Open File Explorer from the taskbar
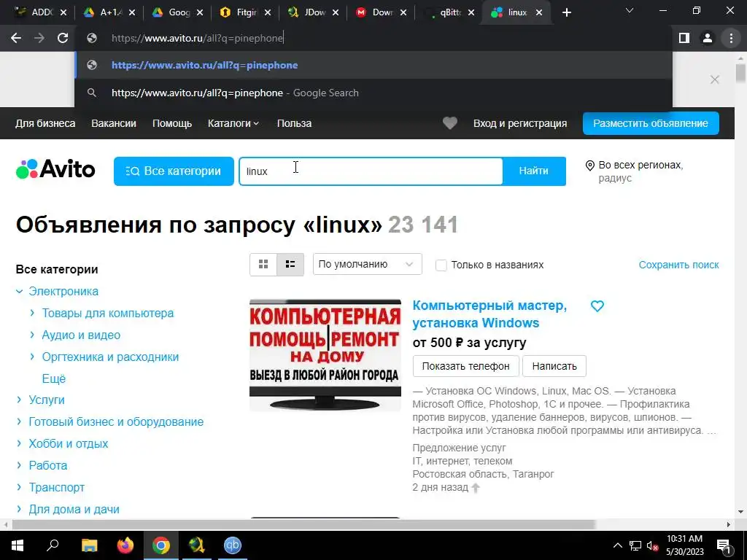Screen dimensions: 747x560 (x=89, y=545)
